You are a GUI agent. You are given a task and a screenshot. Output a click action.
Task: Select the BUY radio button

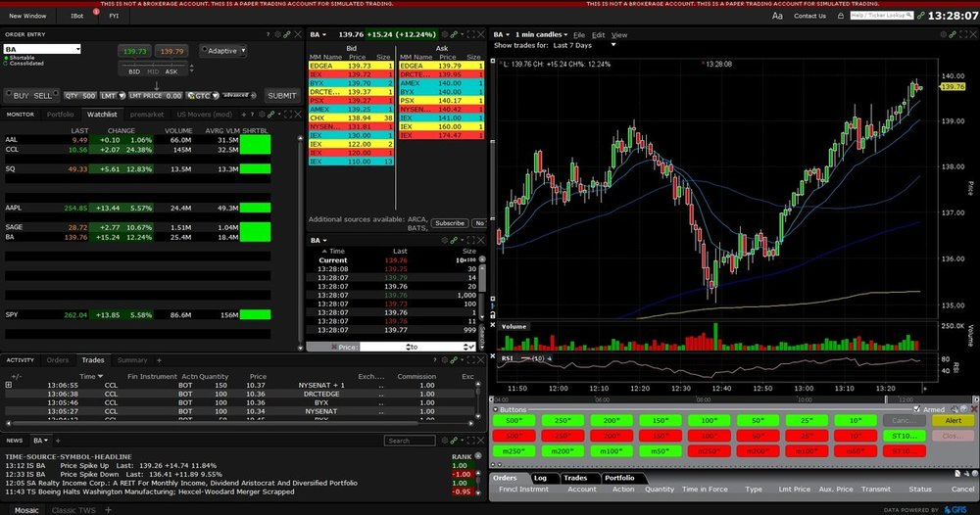9,93
